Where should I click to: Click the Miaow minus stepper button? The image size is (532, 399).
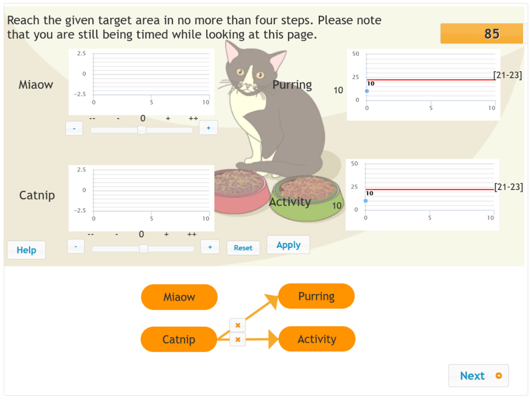pyautogui.click(x=74, y=129)
